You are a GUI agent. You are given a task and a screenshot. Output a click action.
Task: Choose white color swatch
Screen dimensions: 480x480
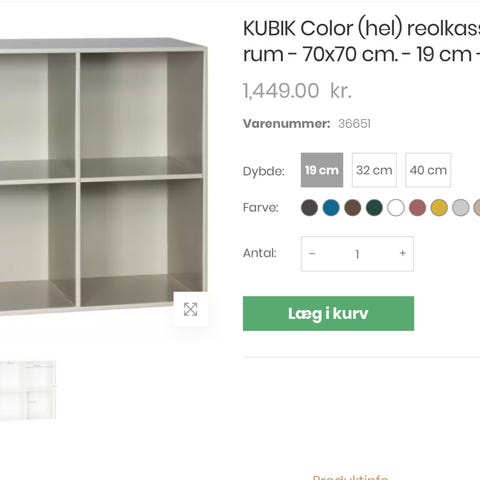tap(396, 208)
